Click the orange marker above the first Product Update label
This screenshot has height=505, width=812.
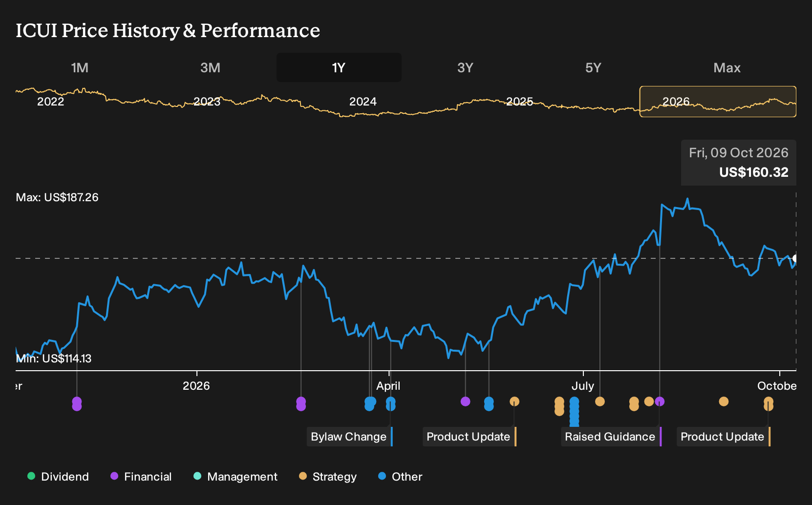point(514,401)
